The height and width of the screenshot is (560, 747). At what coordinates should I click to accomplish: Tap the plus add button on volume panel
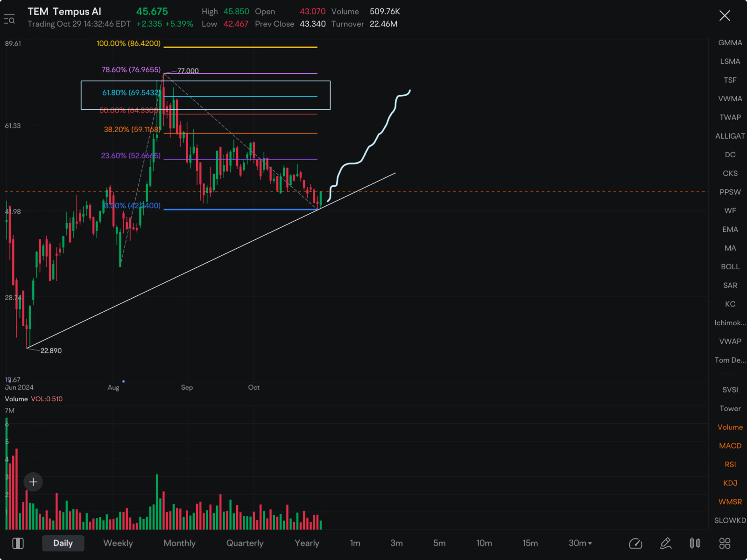(x=33, y=482)
